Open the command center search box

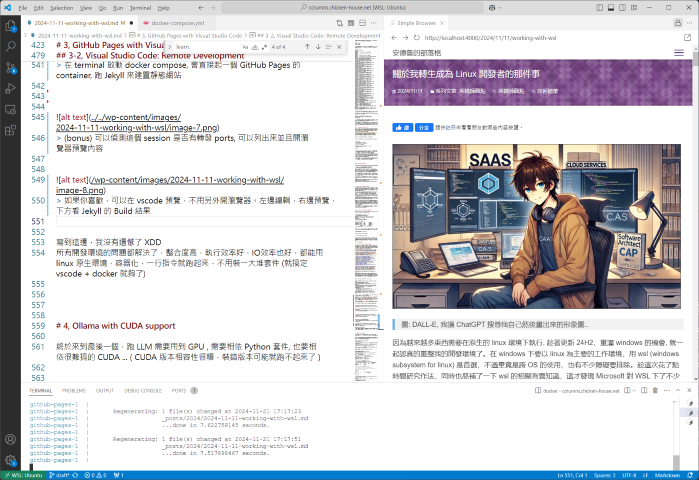pos(352,8)
